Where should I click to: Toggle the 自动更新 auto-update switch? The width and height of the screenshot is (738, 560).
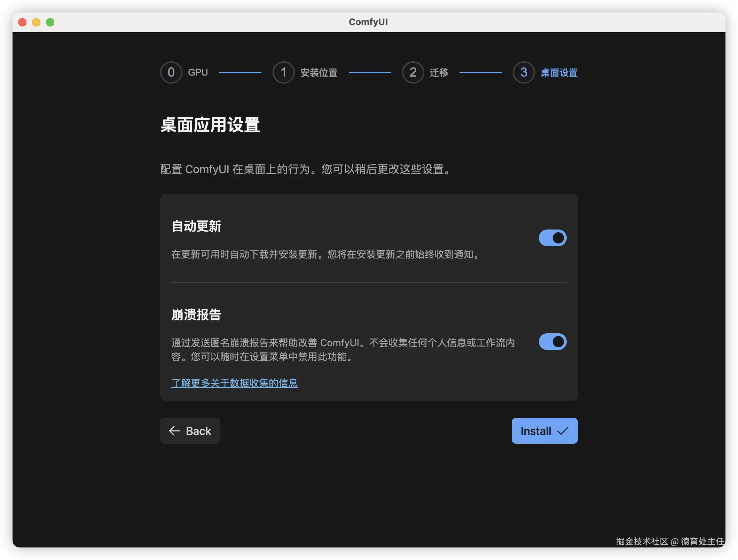coord(552,238)
